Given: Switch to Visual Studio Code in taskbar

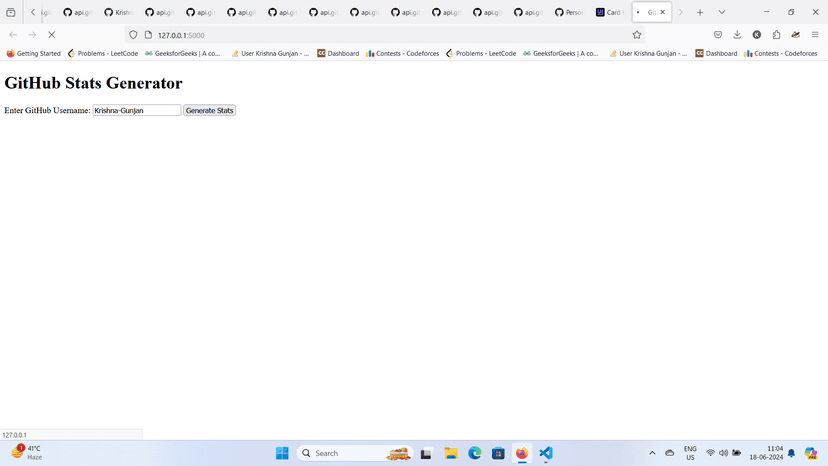Looking at the screenshot, I should coord(545,453).
